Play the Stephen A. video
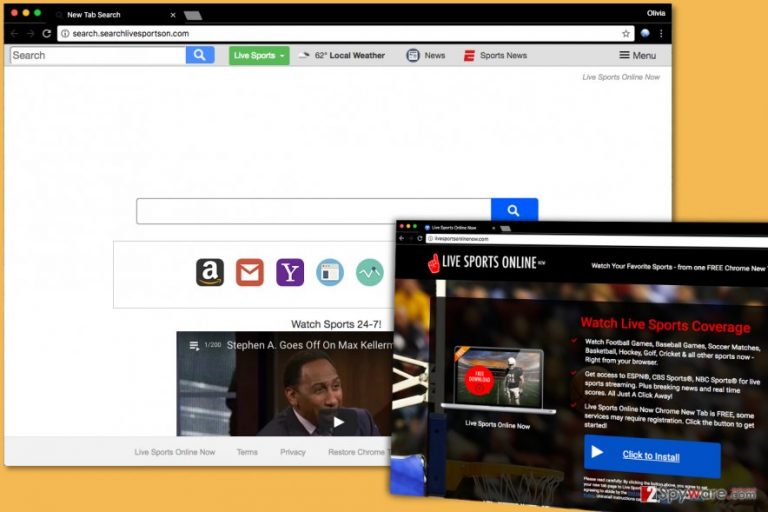Viewport: 768px width, 512px height. click(x=338, y=422)
